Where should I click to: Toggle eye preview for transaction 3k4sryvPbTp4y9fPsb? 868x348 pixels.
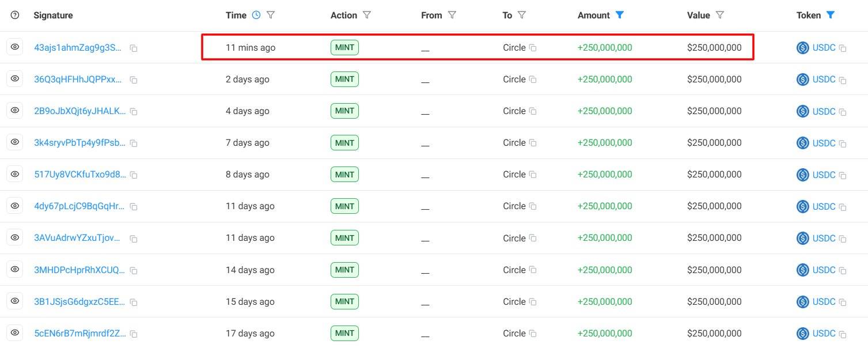point(15,143)
